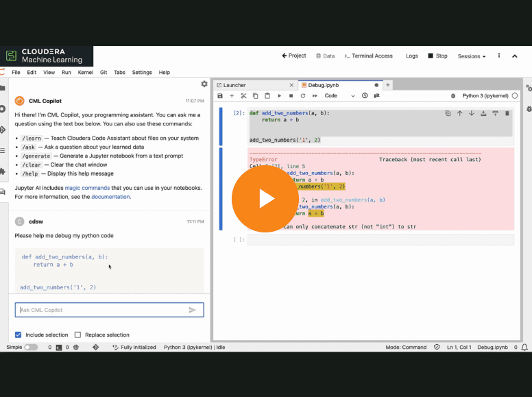532x397 pixels.
Task: Enable the debugger bug icon
Action: [453, 96]
